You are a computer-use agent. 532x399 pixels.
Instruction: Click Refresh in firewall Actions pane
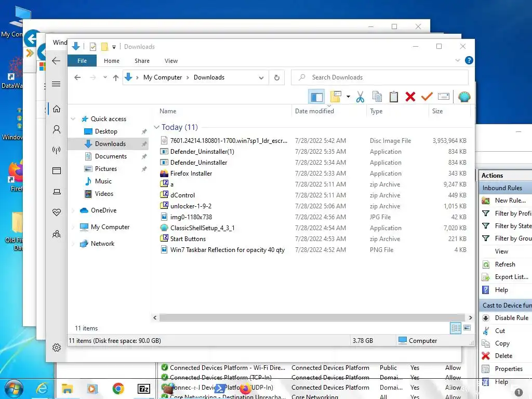click(505, 264)
